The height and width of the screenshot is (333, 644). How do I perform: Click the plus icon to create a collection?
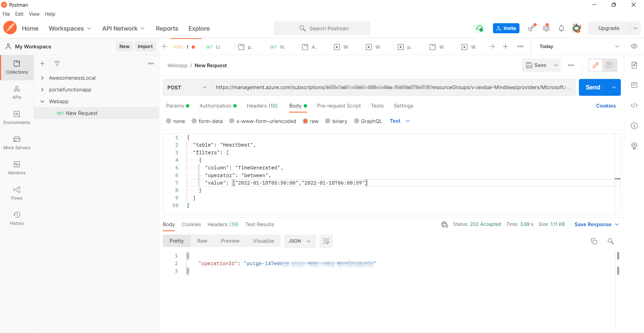(42, 64)
